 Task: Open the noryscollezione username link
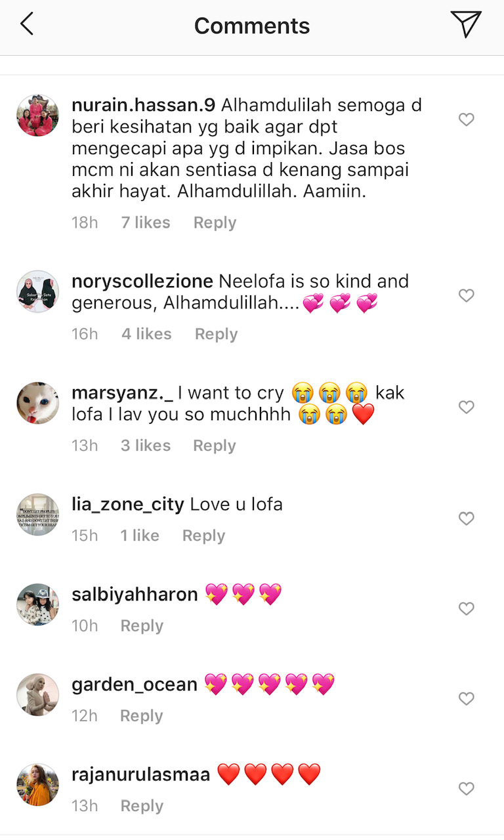pyautogui.click(x=142, y=282)
